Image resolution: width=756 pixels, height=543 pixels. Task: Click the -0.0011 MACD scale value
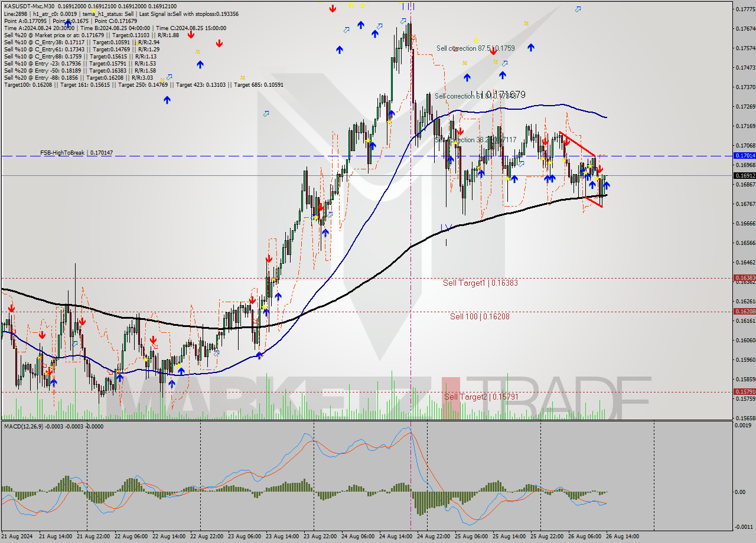744,527
